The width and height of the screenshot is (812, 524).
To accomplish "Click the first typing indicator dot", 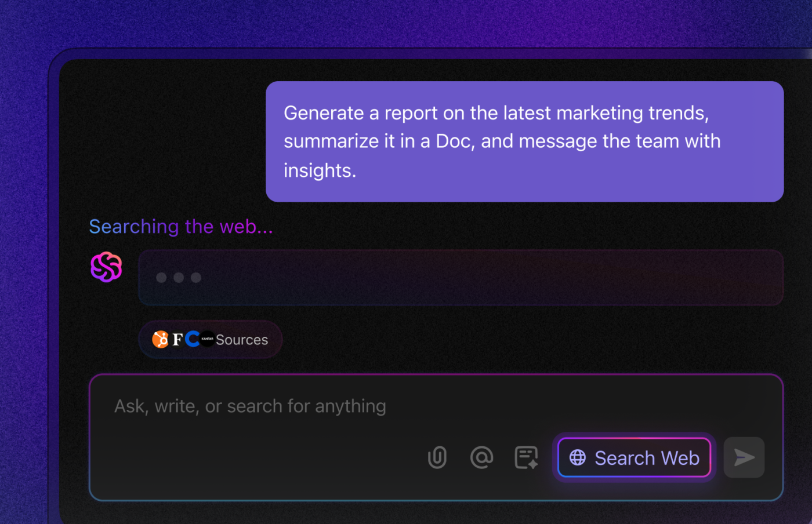I will [162, 278].
